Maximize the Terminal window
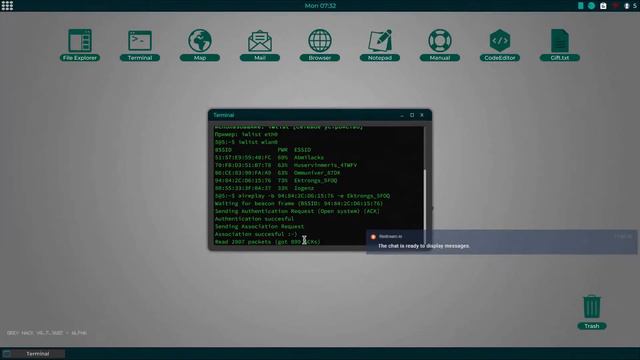This screenshot has width=640, height=360. coord(412,115)
